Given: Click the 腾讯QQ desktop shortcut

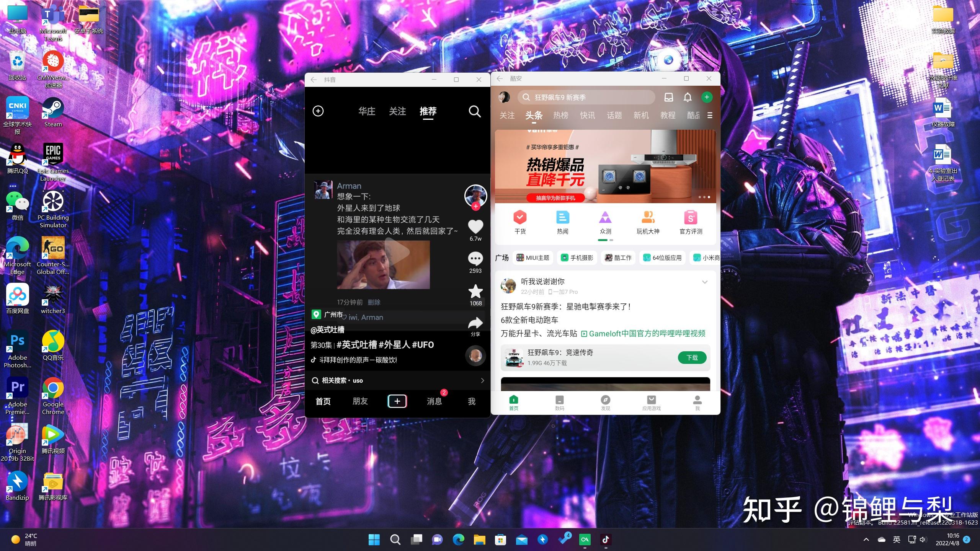Looking at the screenshot, I should [x=17, y=159].
